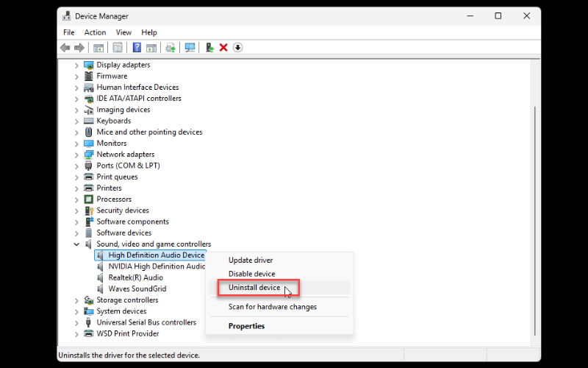This screenshot has height=368, width=588.
Task: Click the Storage controllers icon
Action: (88, 300)
